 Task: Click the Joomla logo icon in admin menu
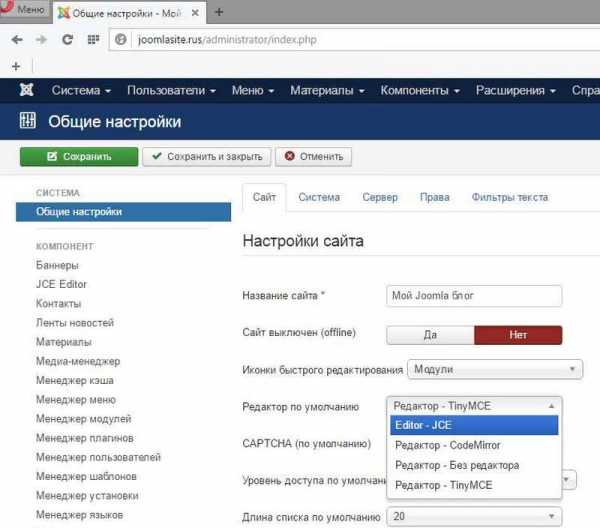click(x=26, y=90)
